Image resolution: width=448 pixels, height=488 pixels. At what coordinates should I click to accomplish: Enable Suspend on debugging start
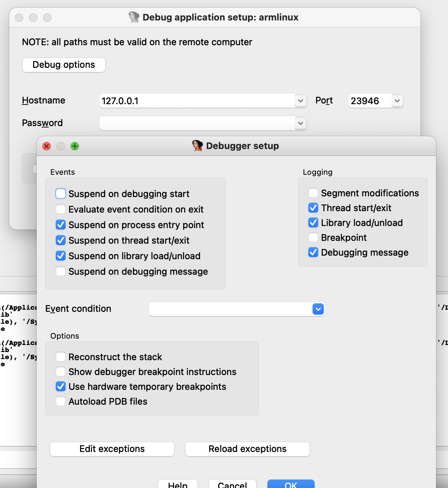pos(61,194)
